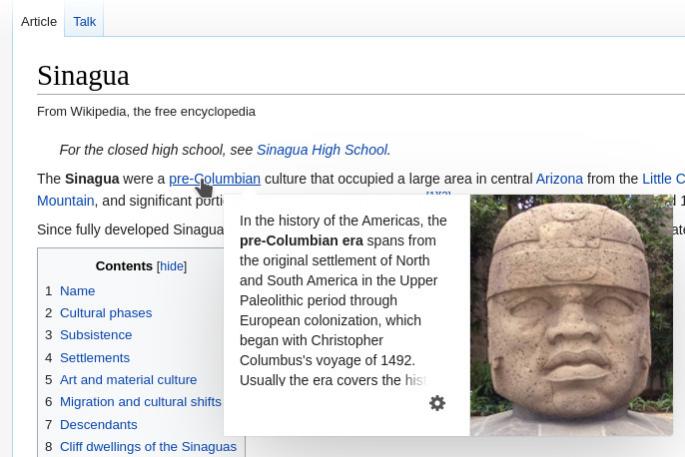The height and width of the screenshot is (457, 685).
Task: Follow the pre-Columbian link
Action: 214,179
